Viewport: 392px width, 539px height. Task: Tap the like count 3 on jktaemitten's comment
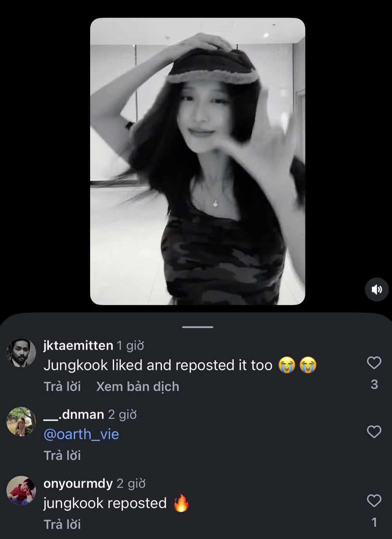tap(374, 385)
